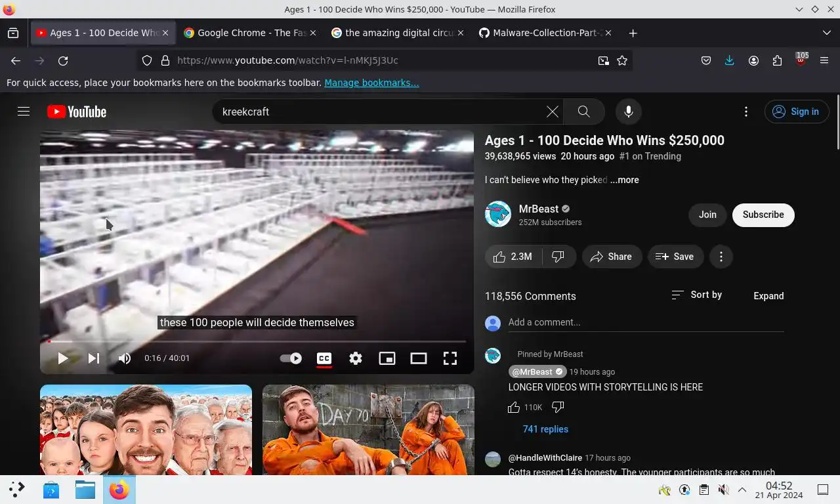This screenshot has height=504, width=840.
Task: Reload the current page
Action: pos(63,60)
